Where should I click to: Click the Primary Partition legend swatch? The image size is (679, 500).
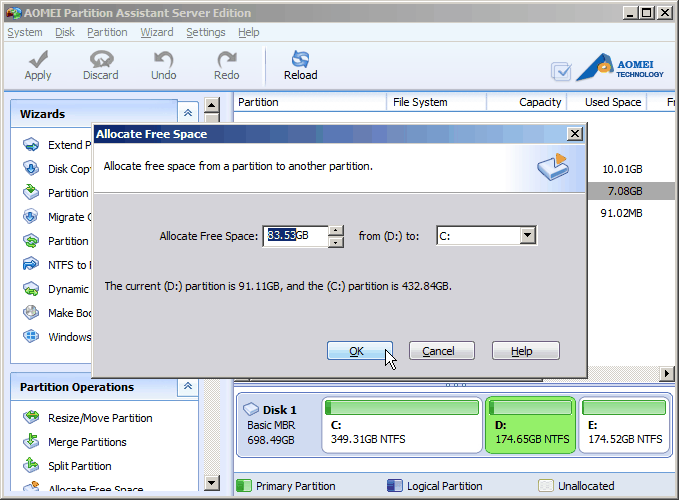pos(244,486)
